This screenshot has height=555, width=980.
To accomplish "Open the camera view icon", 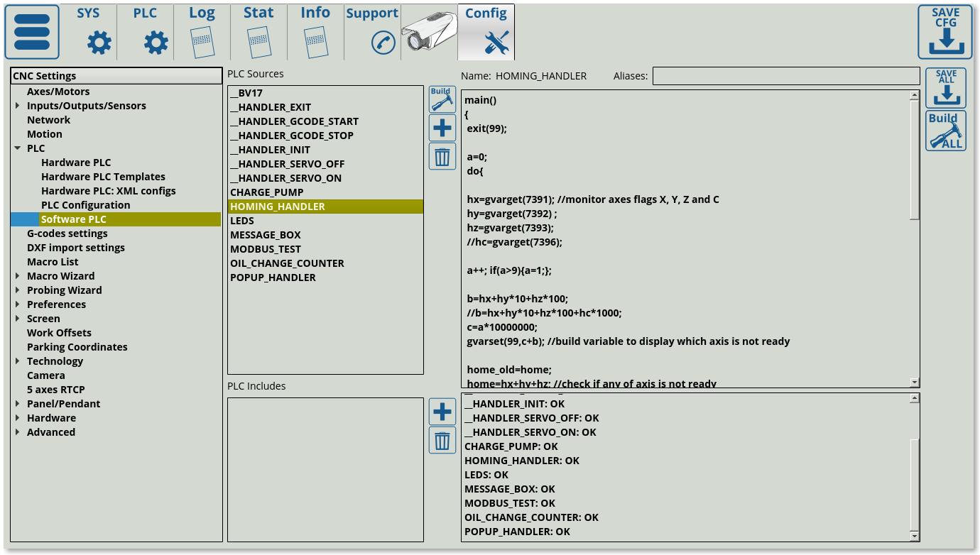I will 429,33.
